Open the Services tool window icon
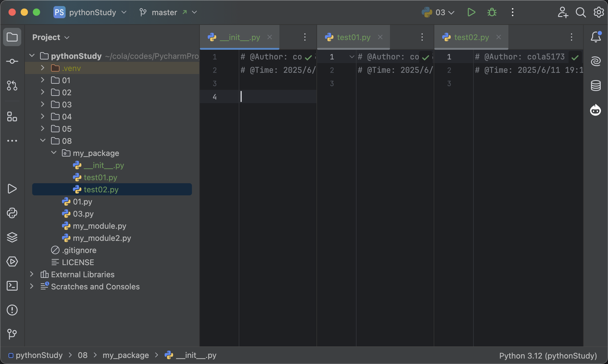608x364 pixels. [x=12, y=261]
